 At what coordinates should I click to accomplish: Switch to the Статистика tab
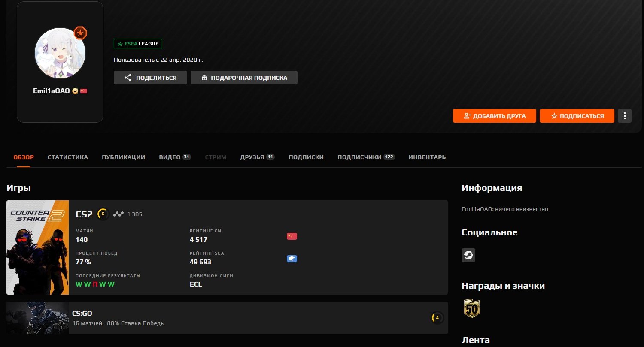click(68, 157)
